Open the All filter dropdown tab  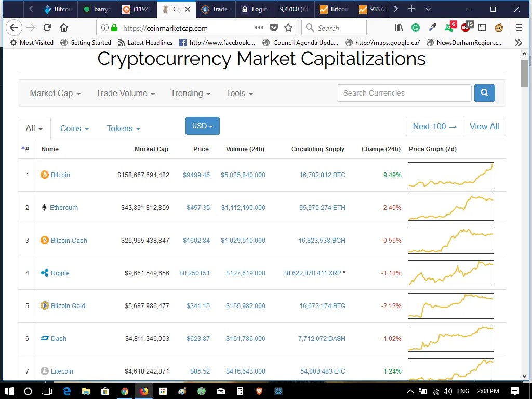click(34, 129)
